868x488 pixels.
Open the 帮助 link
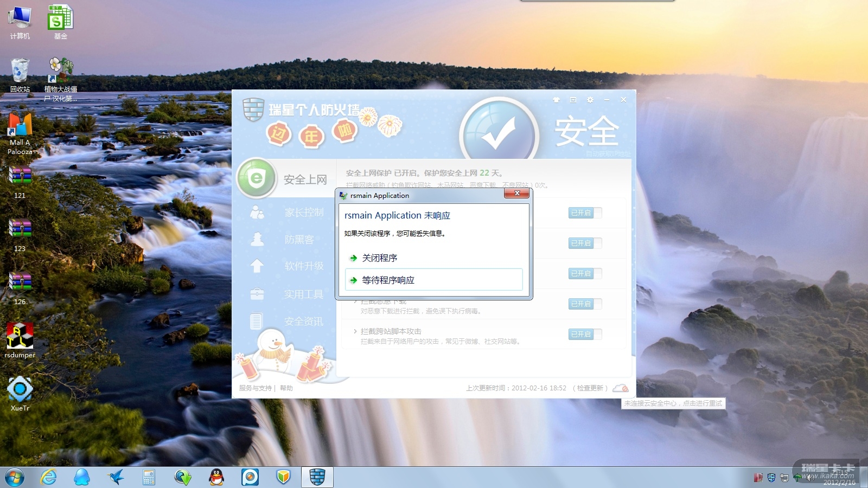pos(286,388)
